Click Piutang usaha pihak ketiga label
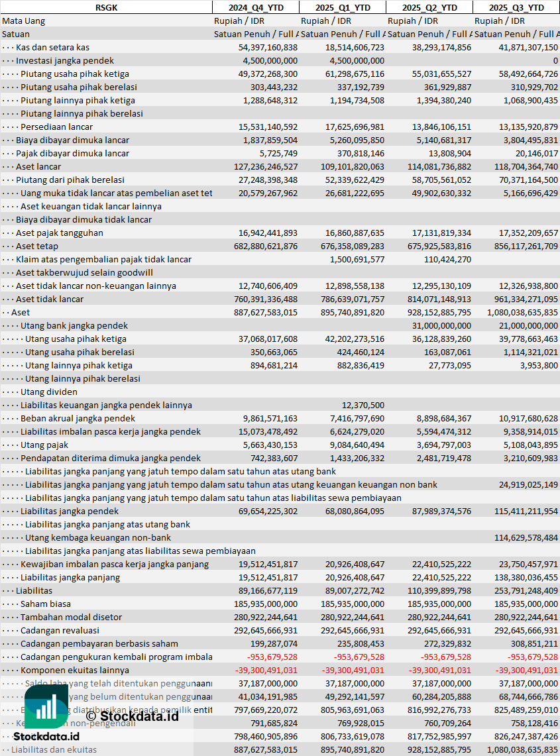 pyautogui.click(x=75, y=74)
